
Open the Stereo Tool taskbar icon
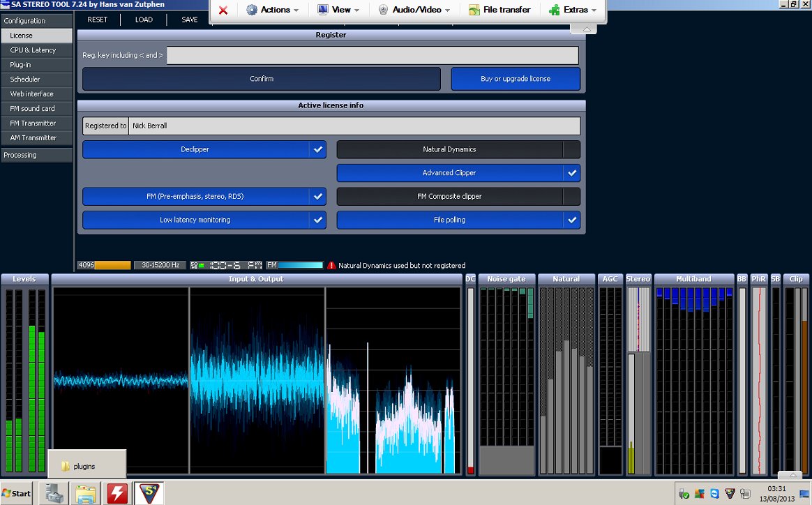click(149, 493)
